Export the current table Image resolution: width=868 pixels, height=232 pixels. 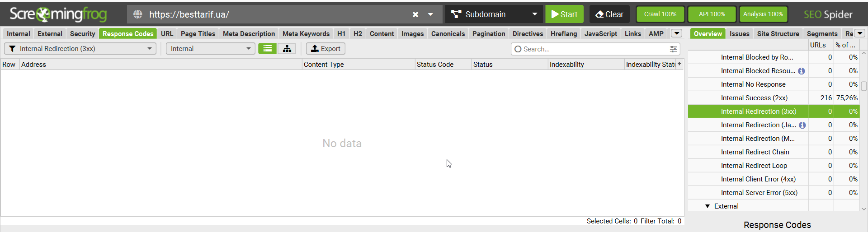pos(325,48)
